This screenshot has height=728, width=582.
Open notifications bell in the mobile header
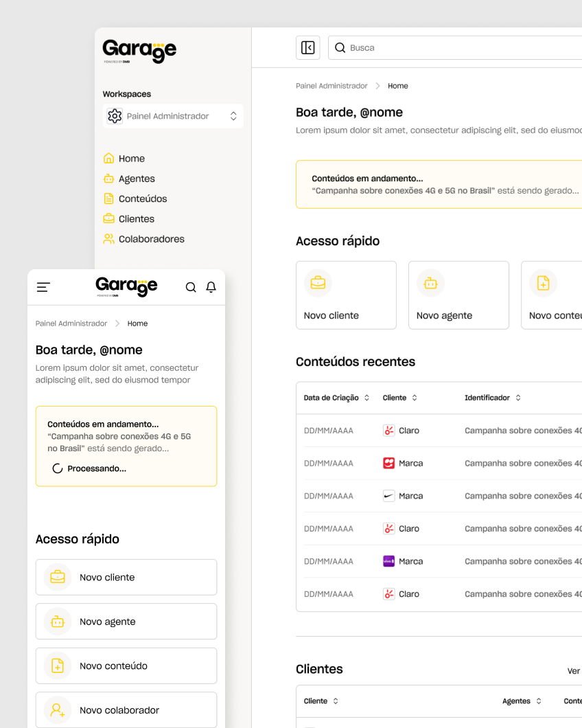pos(211,287)
